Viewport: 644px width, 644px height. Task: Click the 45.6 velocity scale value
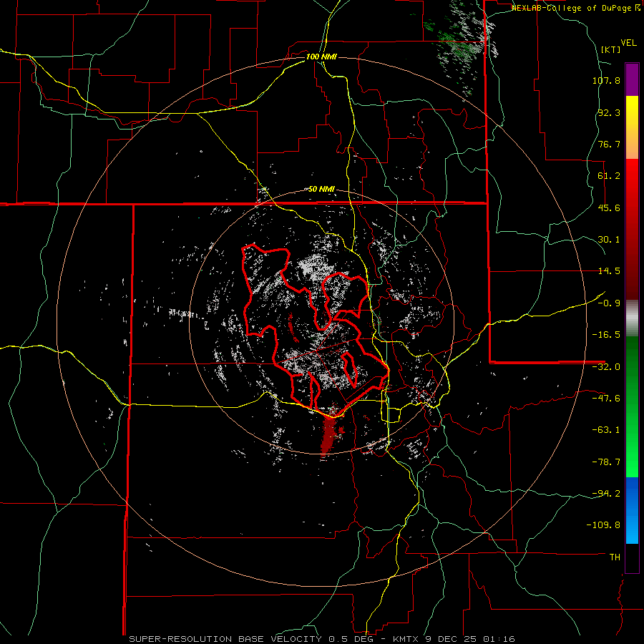609,208
